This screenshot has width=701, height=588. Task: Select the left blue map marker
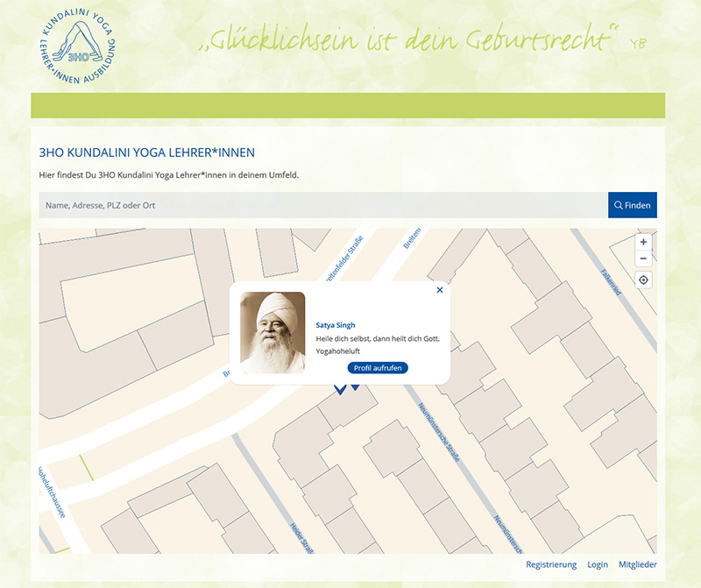click(340, 390)
